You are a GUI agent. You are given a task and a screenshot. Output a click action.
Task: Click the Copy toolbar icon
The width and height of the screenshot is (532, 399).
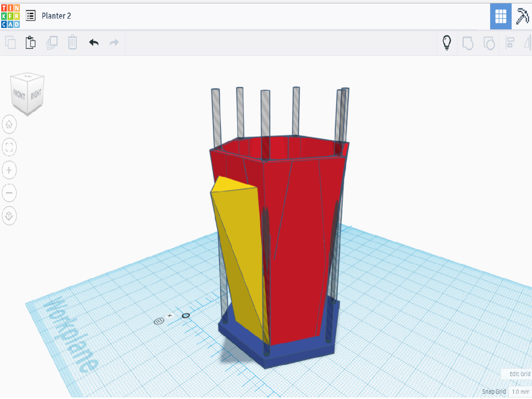pos(10,43)
